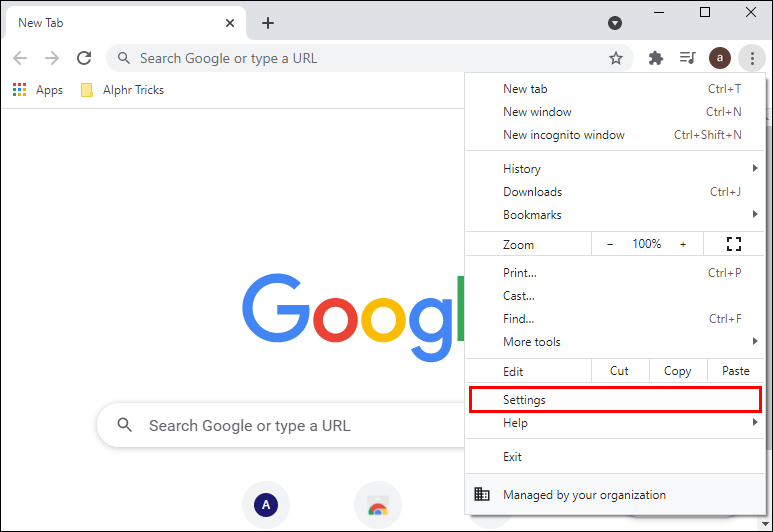The image size is (773, 532).
Task: Click Paste in the Edit row
Action: point(736,371)
